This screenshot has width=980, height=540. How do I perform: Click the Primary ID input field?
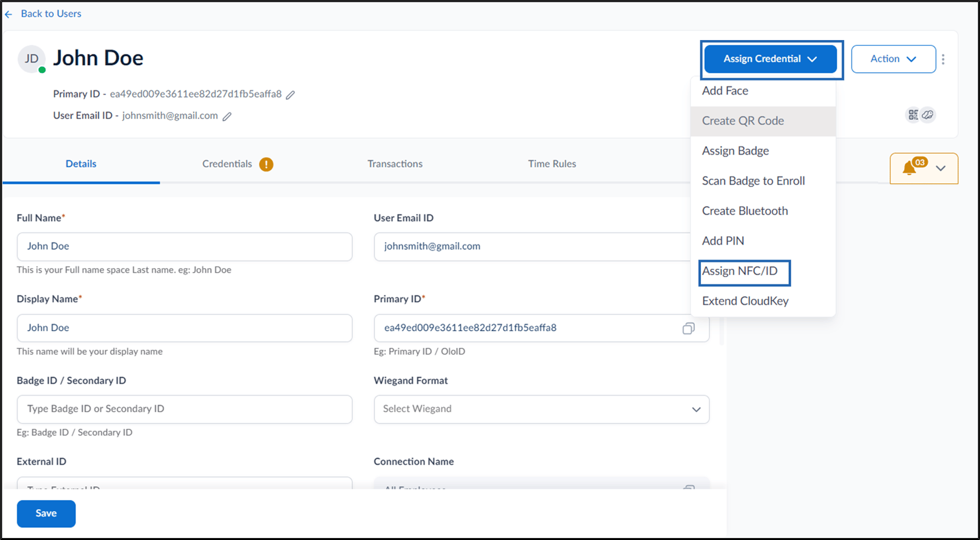[541, 328]
